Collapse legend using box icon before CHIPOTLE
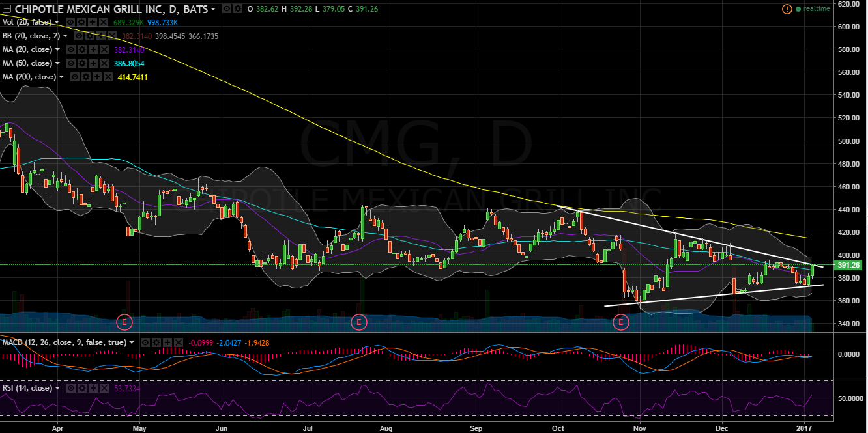Viewport: 868px width, 433px height. point(8,9)
